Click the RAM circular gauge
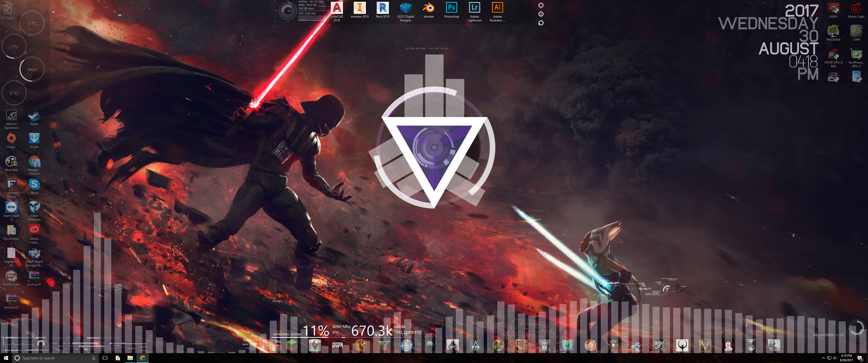Viewport: 868px width, 363px height. 32,70
